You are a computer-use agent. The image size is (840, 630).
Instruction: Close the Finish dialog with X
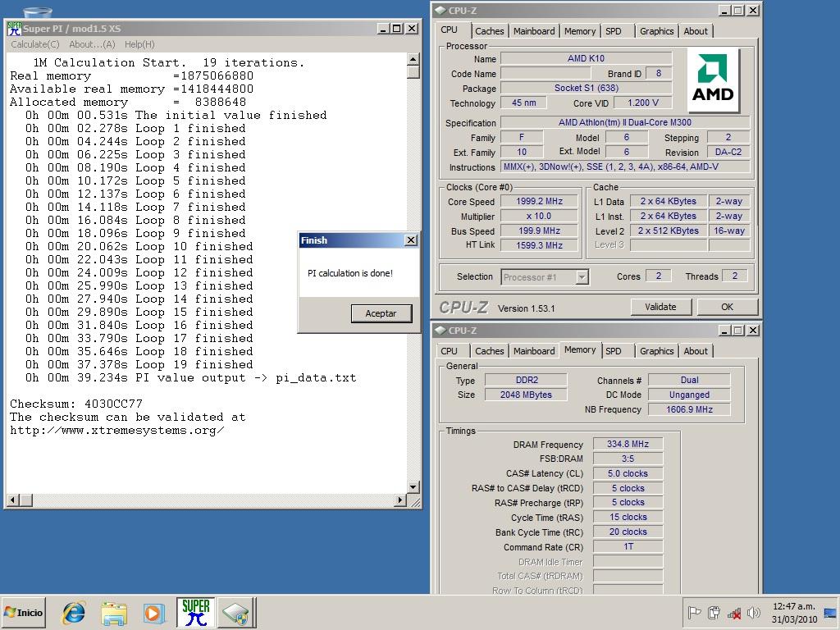click(x=411, y=240)
